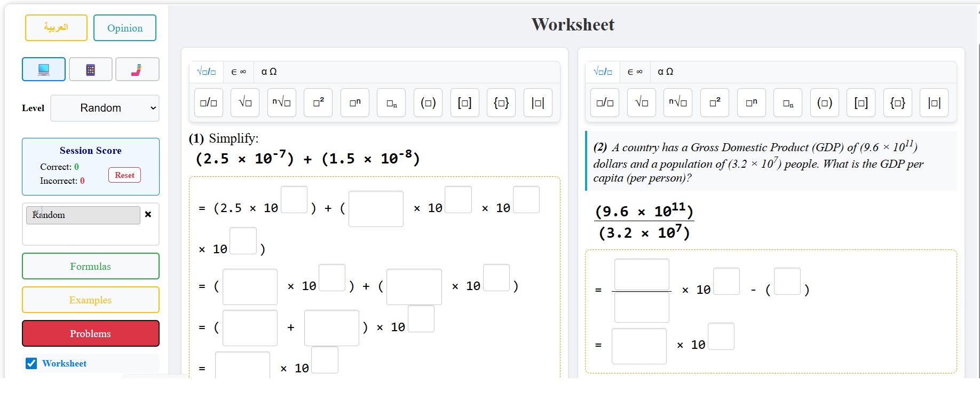Viewport: 980px width, 398px height.
Task: Reset the session score
Action: point(124,175)
